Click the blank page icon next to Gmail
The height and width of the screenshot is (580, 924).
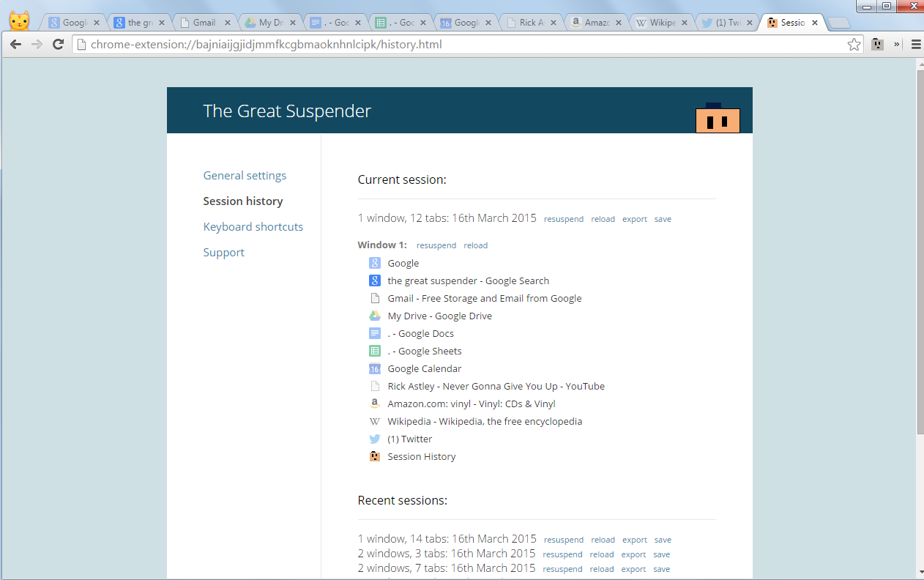coord(374,298)
